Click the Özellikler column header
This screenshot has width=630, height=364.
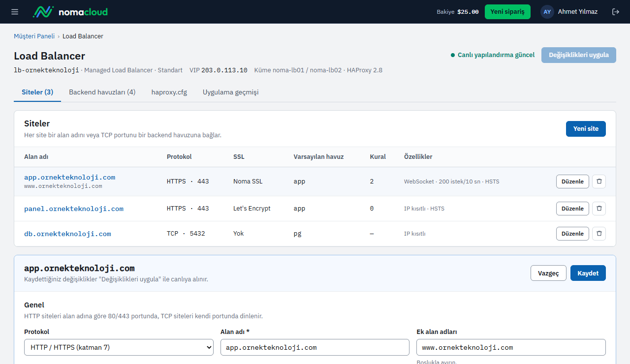(x=418, y=157)
